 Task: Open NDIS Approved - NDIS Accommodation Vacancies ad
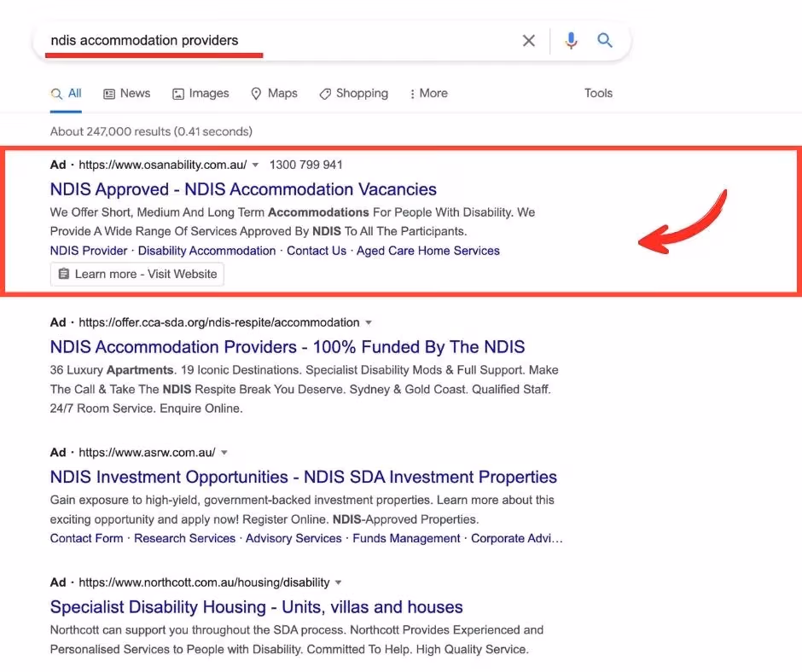point(243,189)
